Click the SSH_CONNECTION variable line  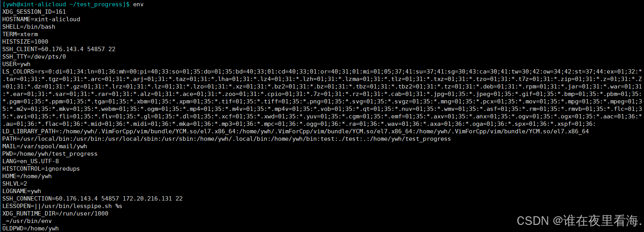click(x=92, y=199)
